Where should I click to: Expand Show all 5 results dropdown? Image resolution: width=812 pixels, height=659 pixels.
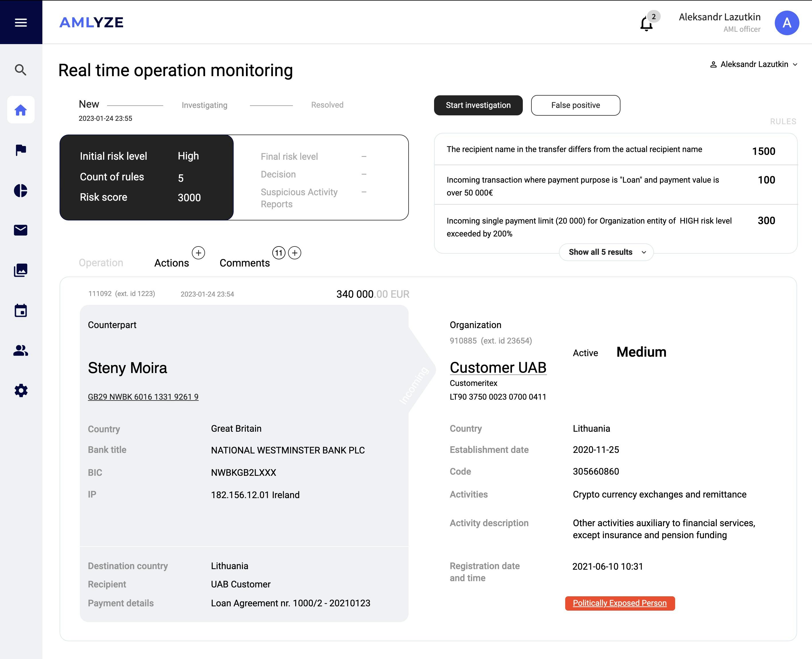606,252
